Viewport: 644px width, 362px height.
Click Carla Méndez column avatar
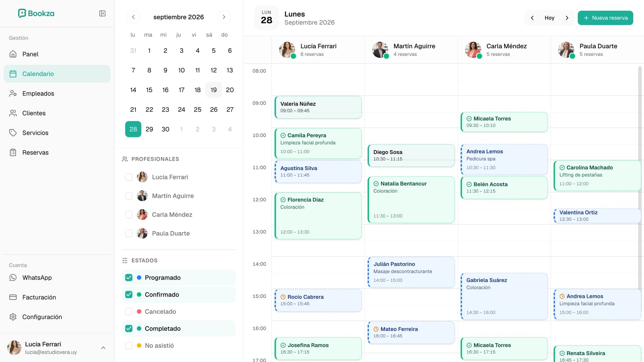(473, 50)
